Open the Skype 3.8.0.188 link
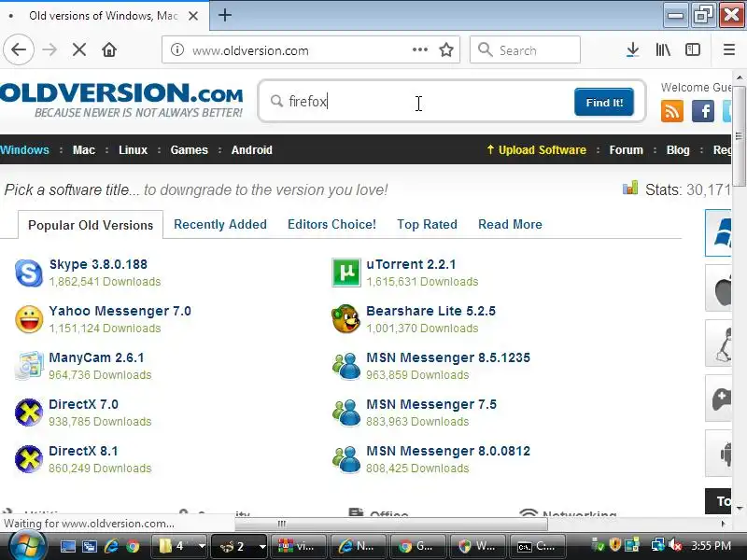Viewport: 747px width, 560px height. tap(98, 264)
